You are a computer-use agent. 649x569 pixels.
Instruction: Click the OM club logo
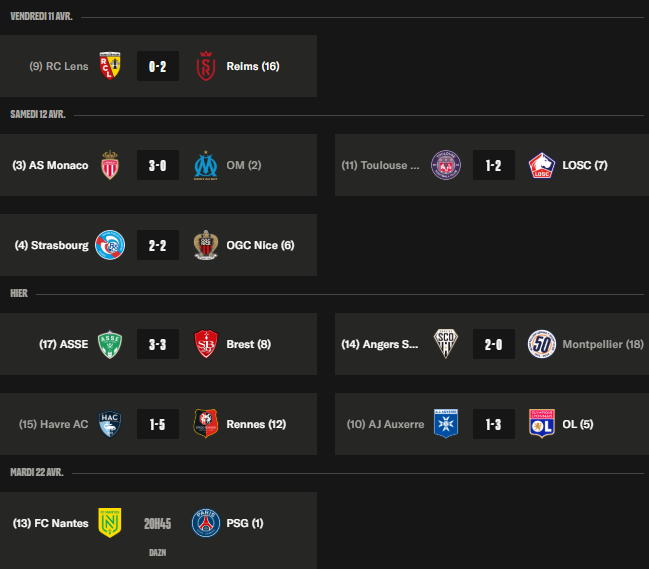[206, 165]
